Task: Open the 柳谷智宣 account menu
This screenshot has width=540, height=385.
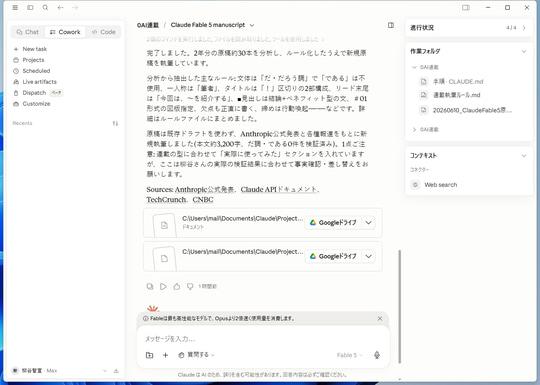Action: pyautogui.click(x=59, y=371)
